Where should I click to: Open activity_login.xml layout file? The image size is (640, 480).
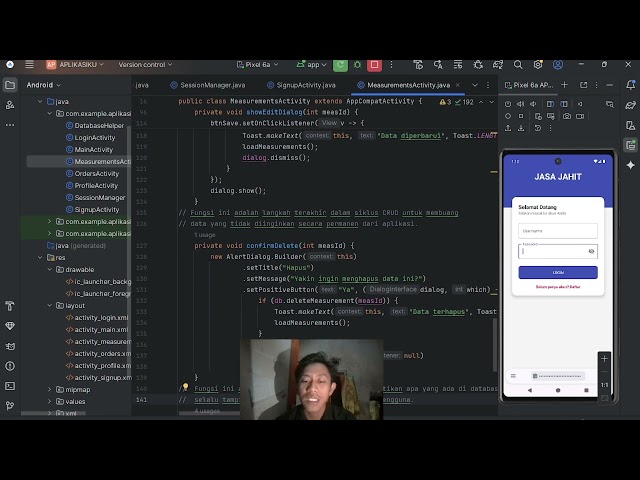(x=97, y=318)
